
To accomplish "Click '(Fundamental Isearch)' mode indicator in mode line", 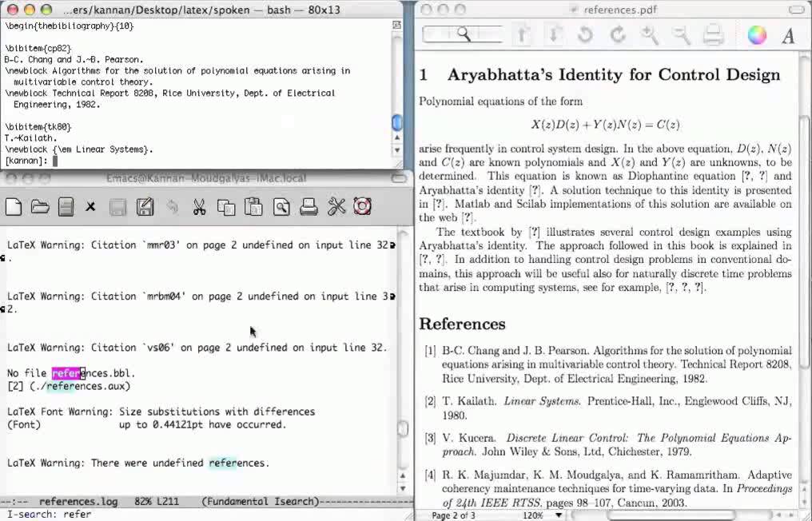I will (261, 501).
